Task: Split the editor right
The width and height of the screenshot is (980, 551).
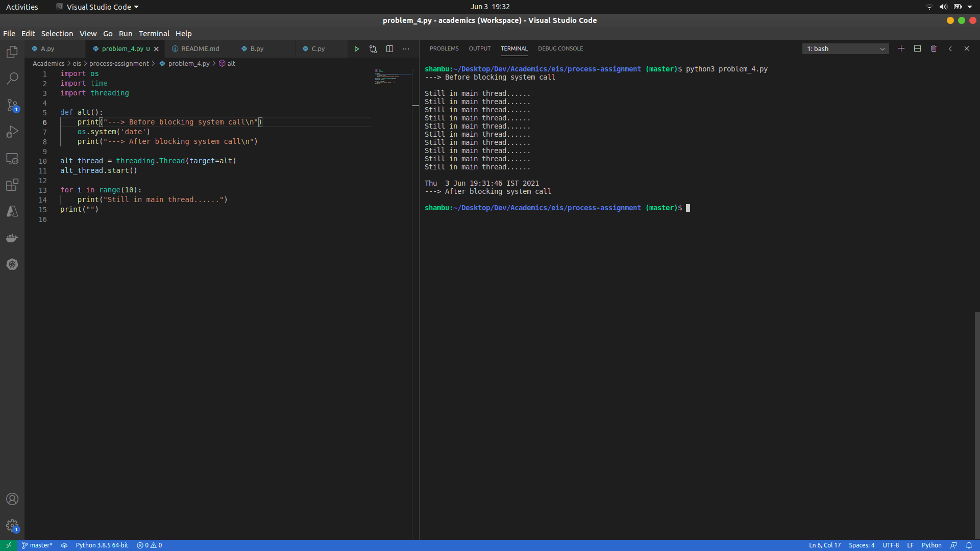Action: [x=389, y=49]
